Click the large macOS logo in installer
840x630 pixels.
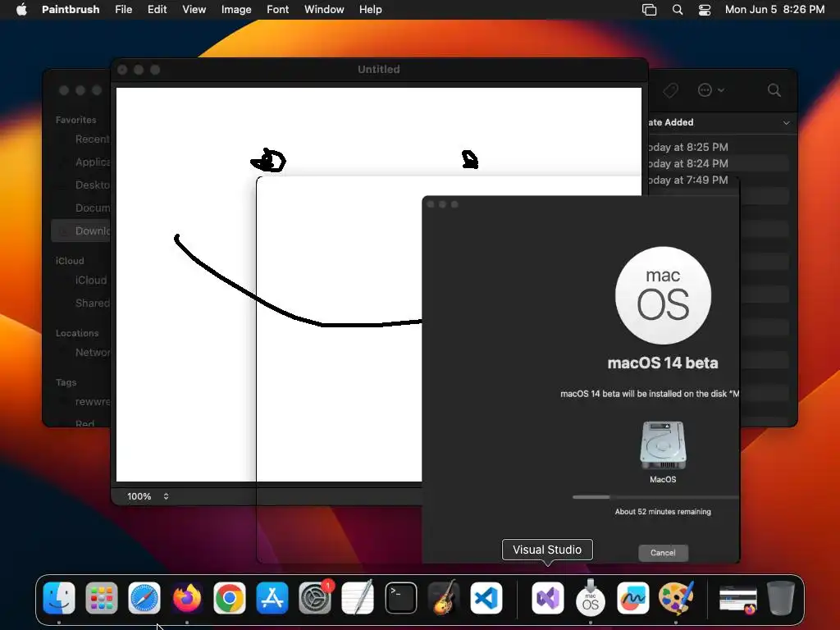click(663, 295)
